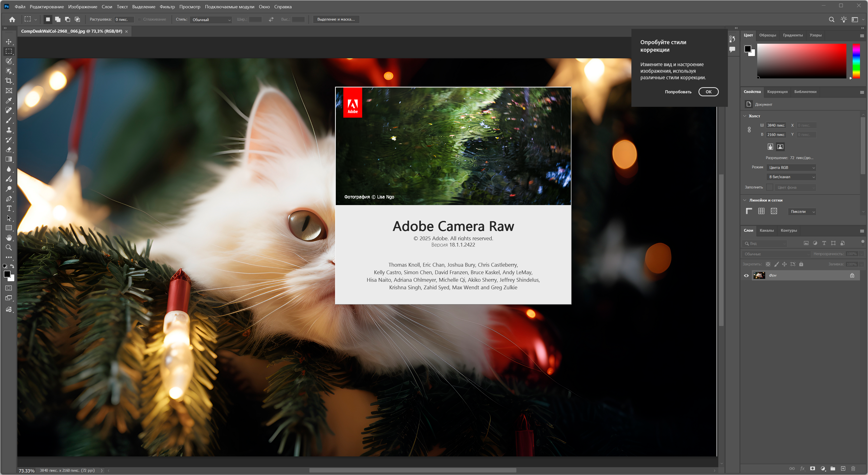Select the Eyedropper tool
This screenshot has width=868, height=475.
[x=9, y=100]
